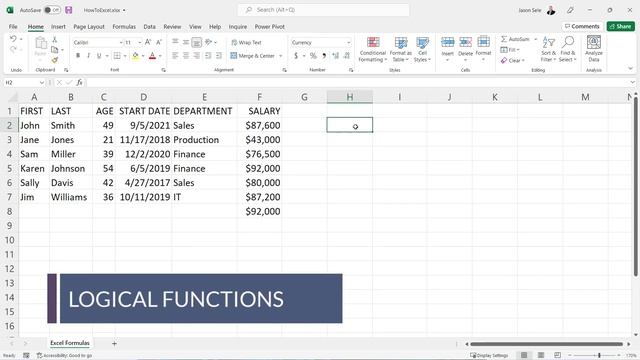Expand the AutoSum dropdown arrow

pyautogui.click(x=536, y=39)
